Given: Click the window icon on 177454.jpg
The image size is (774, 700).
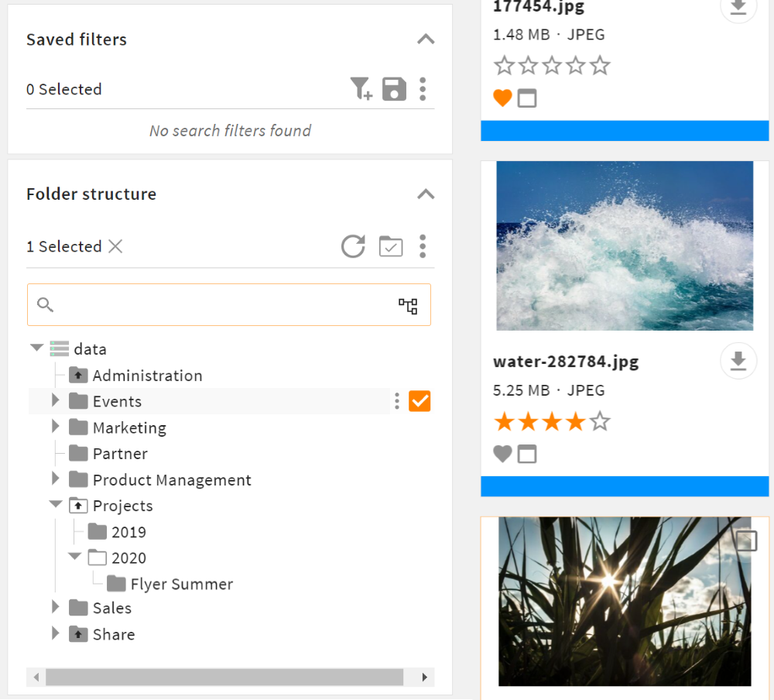Looking at the screenshot, I should click(x=527, y=98).
